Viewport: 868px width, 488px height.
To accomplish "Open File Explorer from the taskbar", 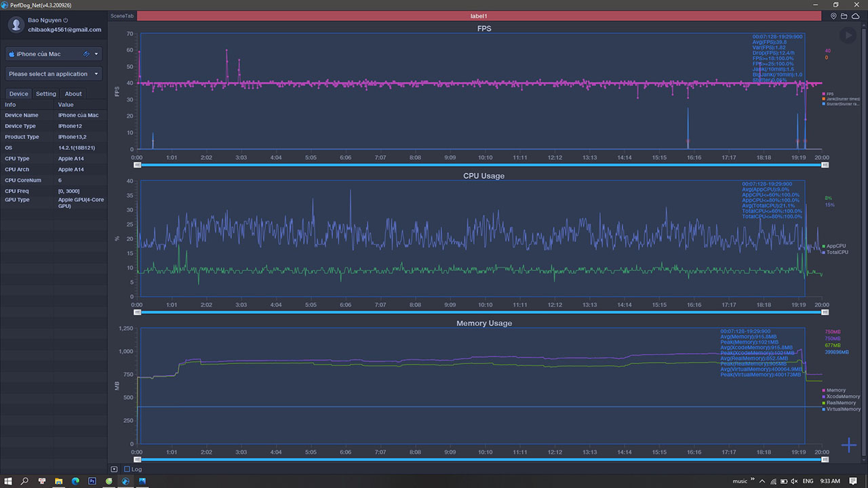I will point(59,481).
